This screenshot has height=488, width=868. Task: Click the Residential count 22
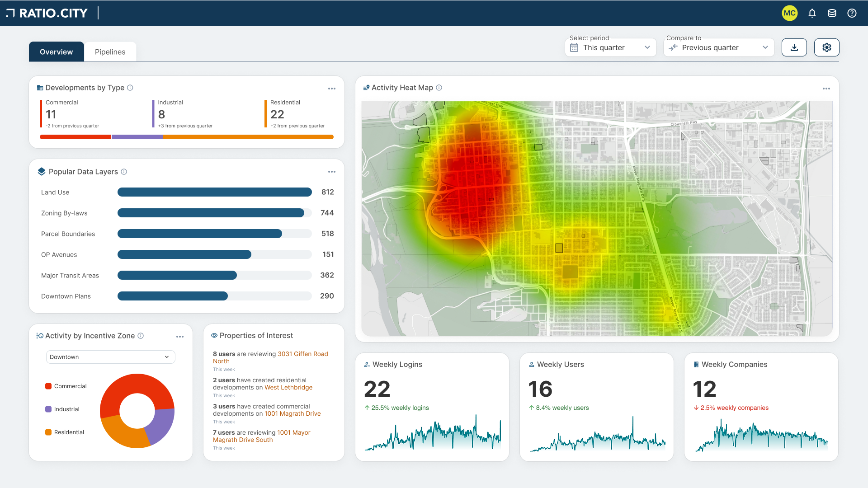[278, 114]
